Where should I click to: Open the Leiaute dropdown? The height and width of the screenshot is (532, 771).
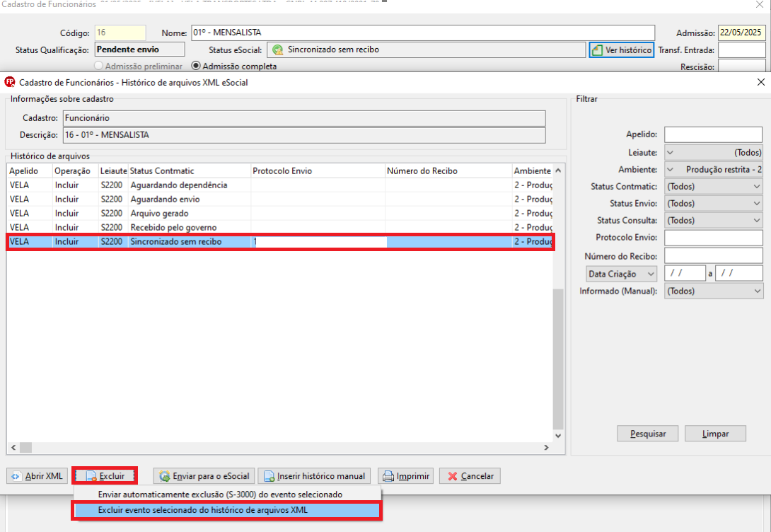point(714,152)
